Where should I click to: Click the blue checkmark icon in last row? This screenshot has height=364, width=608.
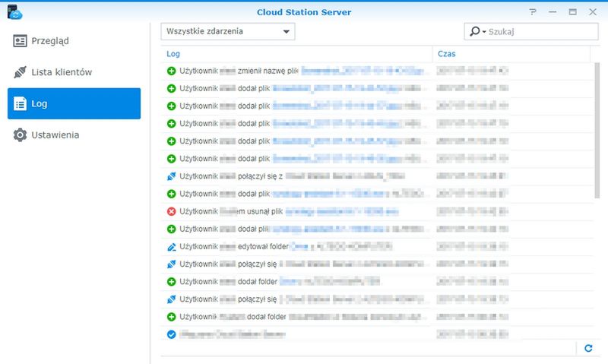(x=172, y=334)
